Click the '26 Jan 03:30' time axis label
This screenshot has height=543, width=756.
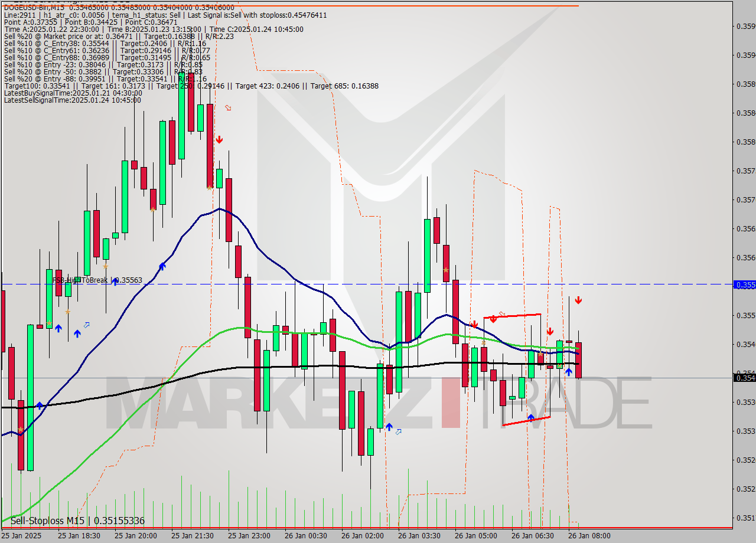click(419, 536)
